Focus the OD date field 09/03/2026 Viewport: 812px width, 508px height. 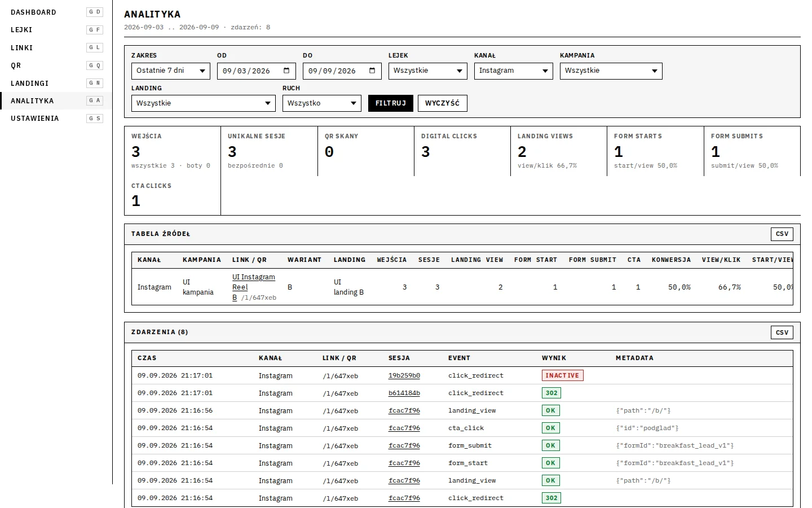[257, 71]
